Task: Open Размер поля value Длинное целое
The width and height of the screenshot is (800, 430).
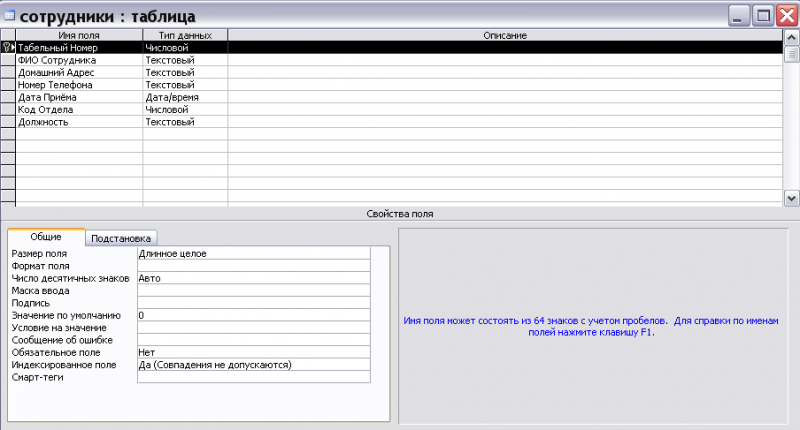Action: tap(254, 254)
